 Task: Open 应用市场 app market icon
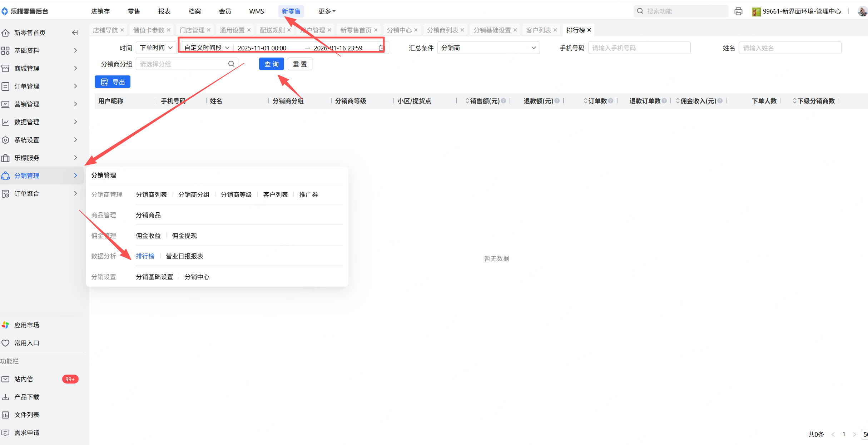(x=5, y=325)
